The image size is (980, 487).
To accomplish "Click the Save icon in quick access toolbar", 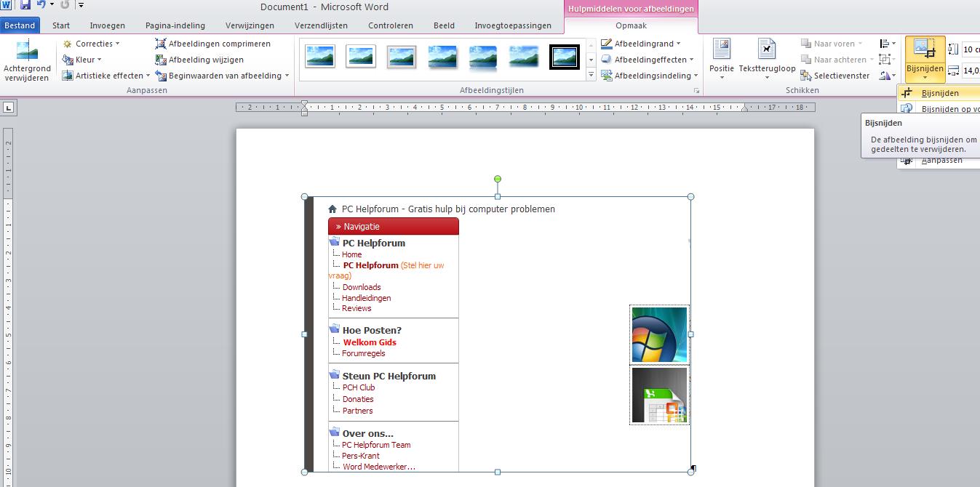I will pos(25,5).
